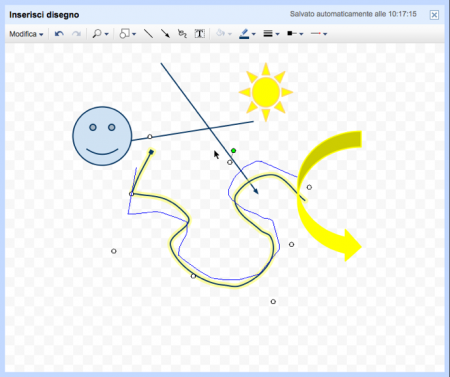The height and width of the screenshot is (377, 450).
Task: Expand the zoom dropdown arrow
Action: click(107, 34)
